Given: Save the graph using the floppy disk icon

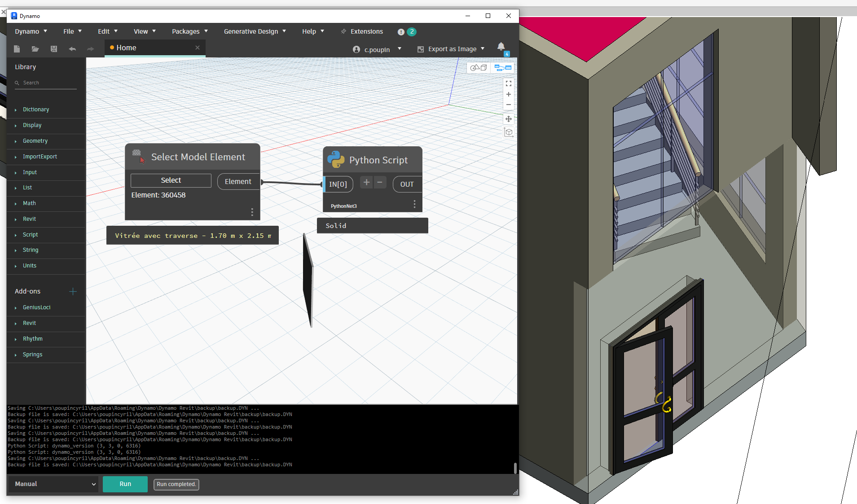Looking at the screenshot, I should [x=54, y=49].
